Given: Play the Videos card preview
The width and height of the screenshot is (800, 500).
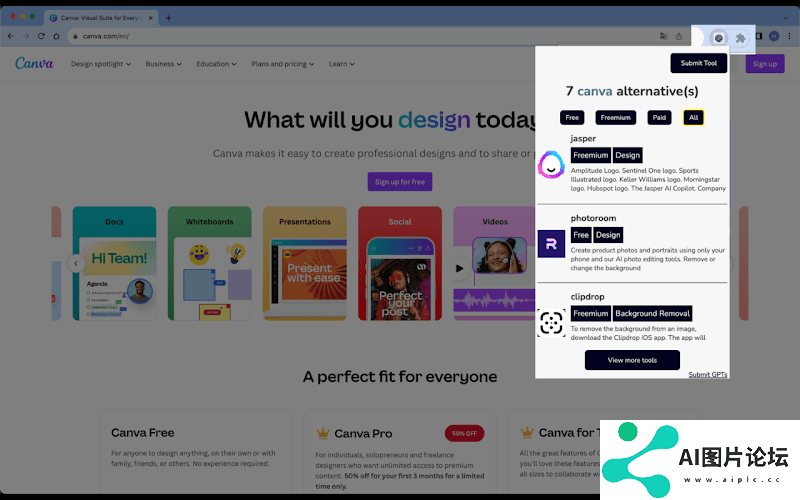Looking at the screenshot, I should tap(459, 268).
